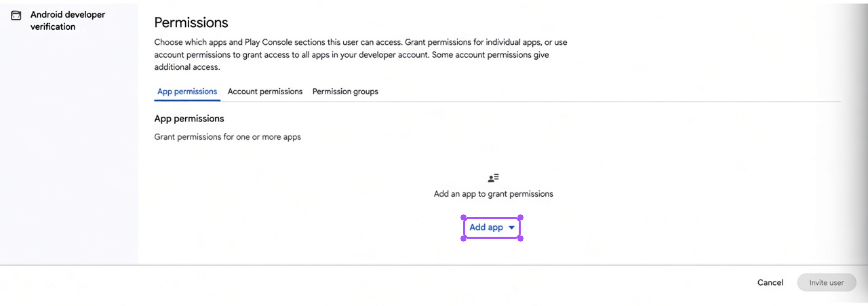Viewport: 868px width, 306px height.
Task: Click 'Grant permissions for one or more apps' text
Action: [228, 137]
